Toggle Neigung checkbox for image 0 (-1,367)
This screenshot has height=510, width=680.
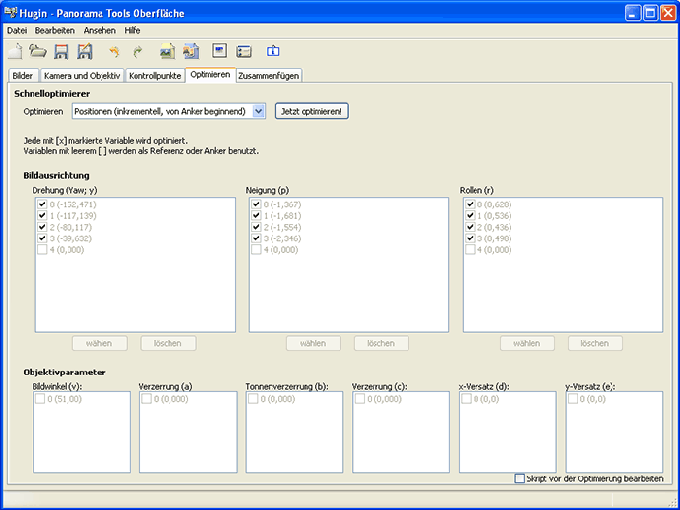pyautogui.click(x=256, y=204)
